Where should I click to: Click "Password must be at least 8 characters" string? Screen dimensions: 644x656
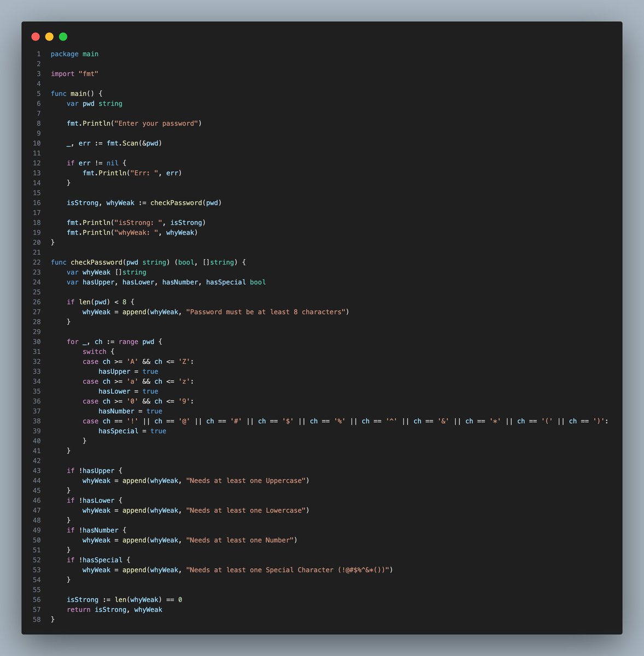265,312
